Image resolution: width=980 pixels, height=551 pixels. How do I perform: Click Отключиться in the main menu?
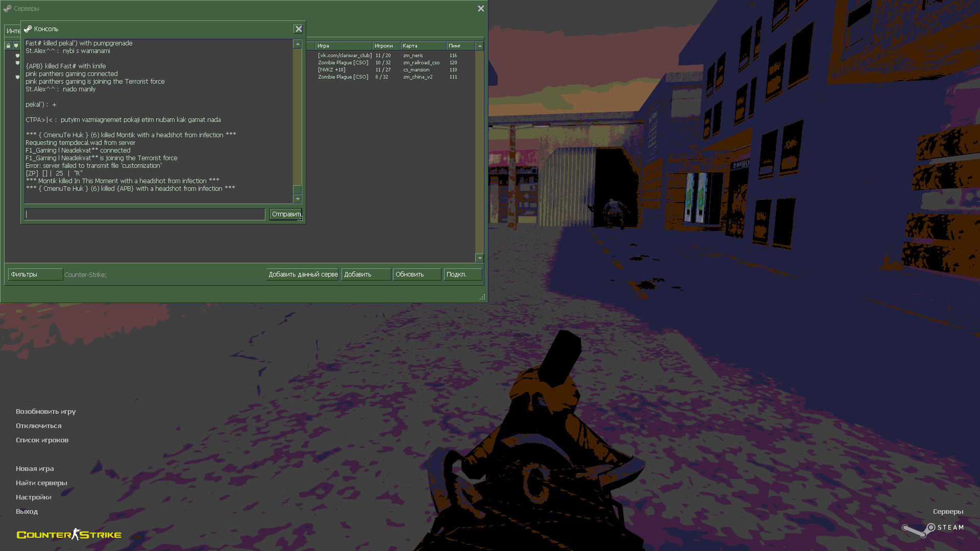[x=38, y=426]
